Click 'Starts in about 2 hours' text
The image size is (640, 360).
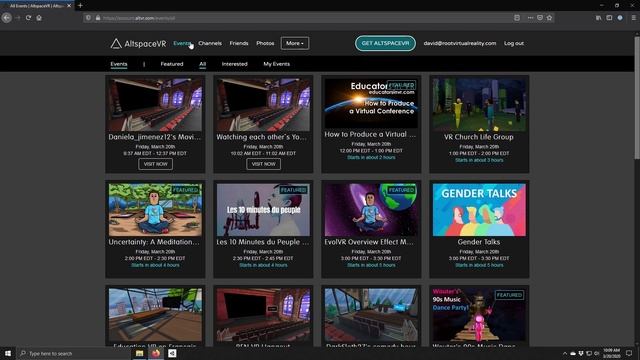(371, 157)
